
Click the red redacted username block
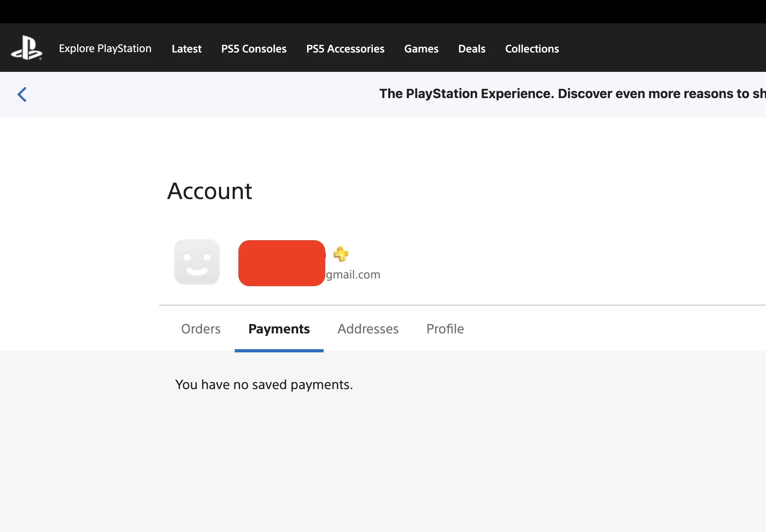pos(282,263)
